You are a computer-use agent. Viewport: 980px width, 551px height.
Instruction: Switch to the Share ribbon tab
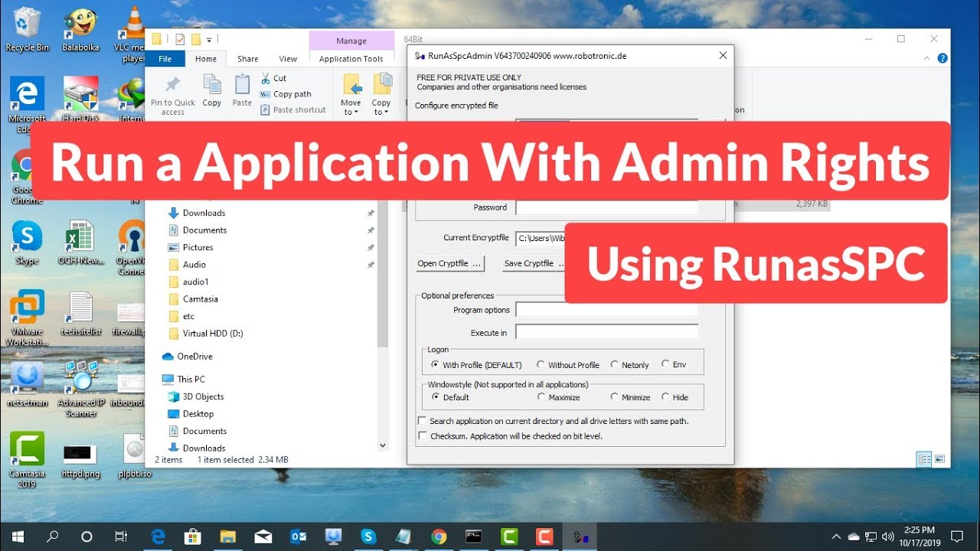pyautogui.click(x=247, y=59)
